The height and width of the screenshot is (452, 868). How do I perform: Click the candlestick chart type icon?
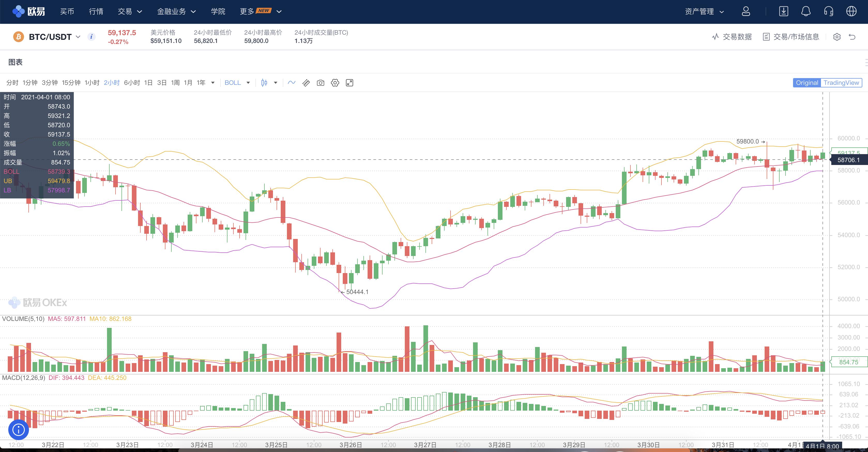[x=264, y=82]
